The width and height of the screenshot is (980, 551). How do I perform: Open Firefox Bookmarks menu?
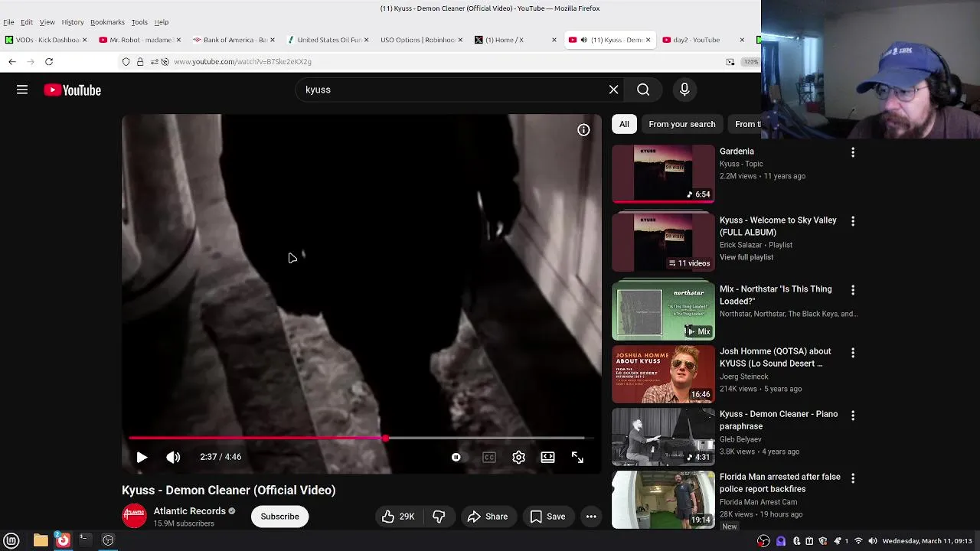click(x=107, y=22)
